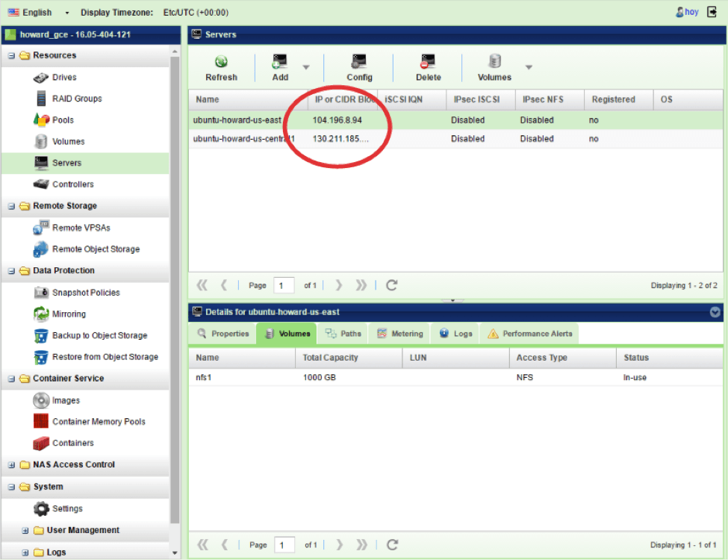Go to Snapshot Policies
The height and width of the screenshot is (560, 728).
(x=85, y=293)
